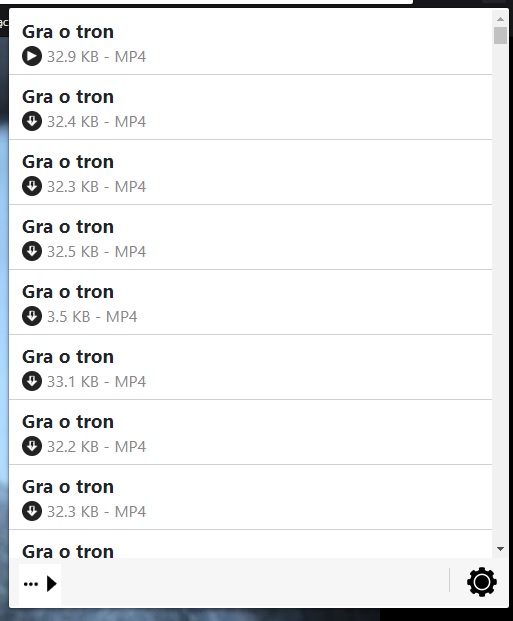Viewport: 513px width, 621px height.
Task: Click the empty scrollbar track below the thumb
Action: [x=500, y=293]
